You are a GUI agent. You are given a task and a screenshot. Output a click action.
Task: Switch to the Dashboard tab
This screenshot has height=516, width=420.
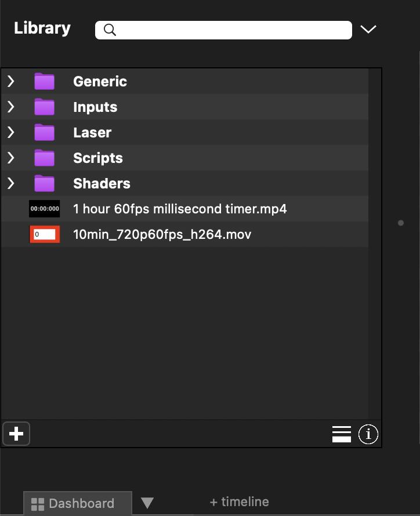[x=81, y=503]
